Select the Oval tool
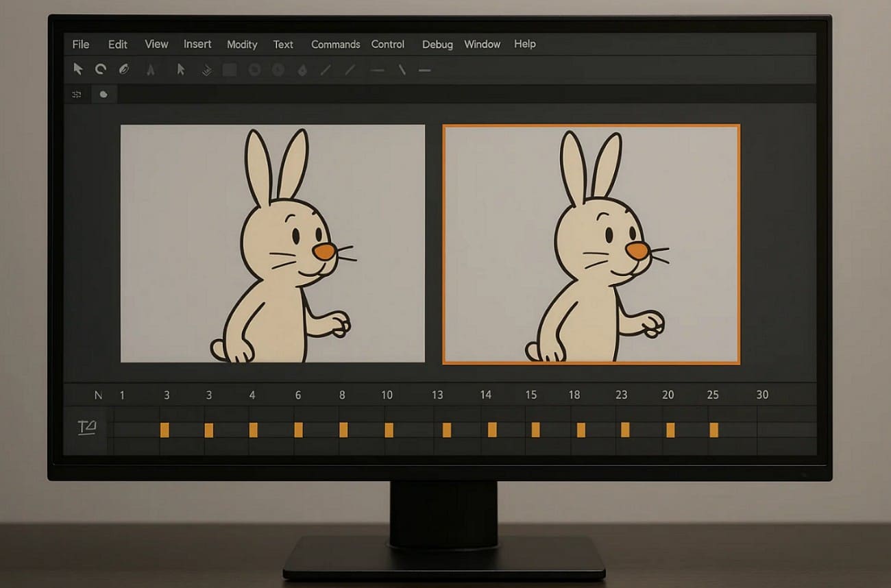891x588 pixels. coord(254,69)
